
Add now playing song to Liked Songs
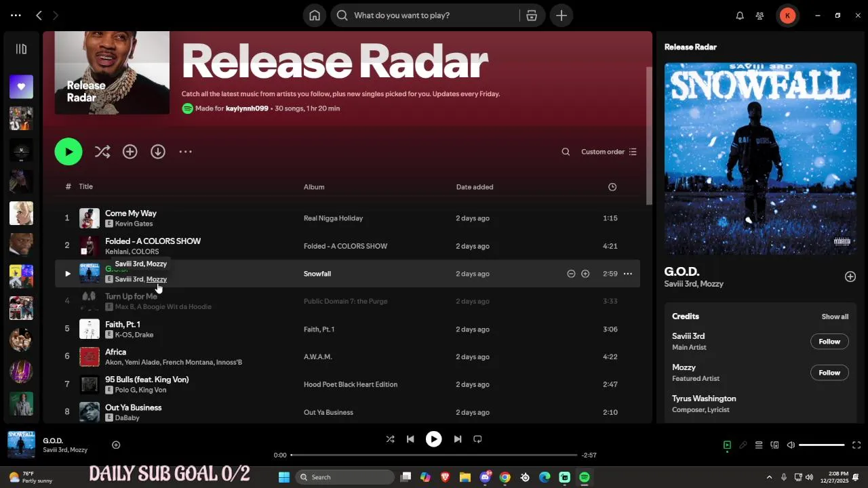(116, 445)
